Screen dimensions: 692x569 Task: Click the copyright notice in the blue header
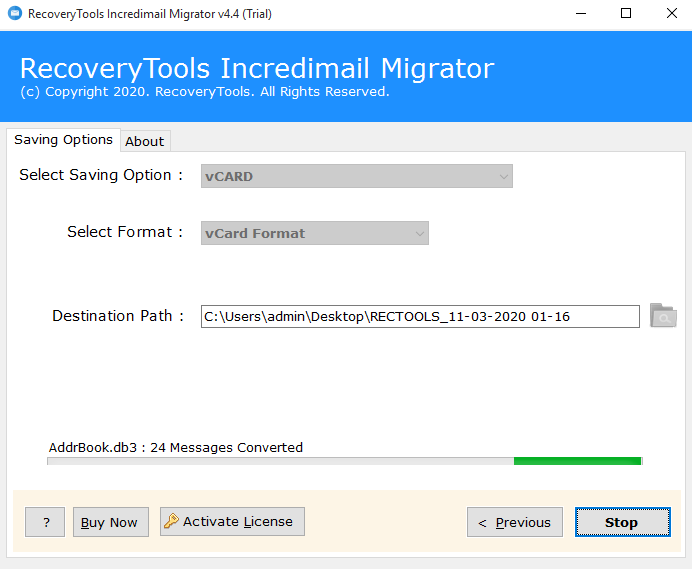click(x=204, y=92)
